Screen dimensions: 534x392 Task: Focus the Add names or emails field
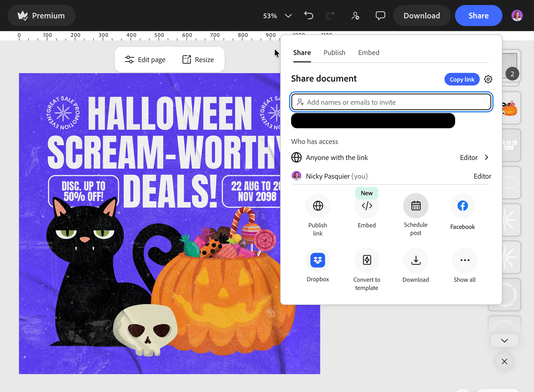tap(391, 102)
